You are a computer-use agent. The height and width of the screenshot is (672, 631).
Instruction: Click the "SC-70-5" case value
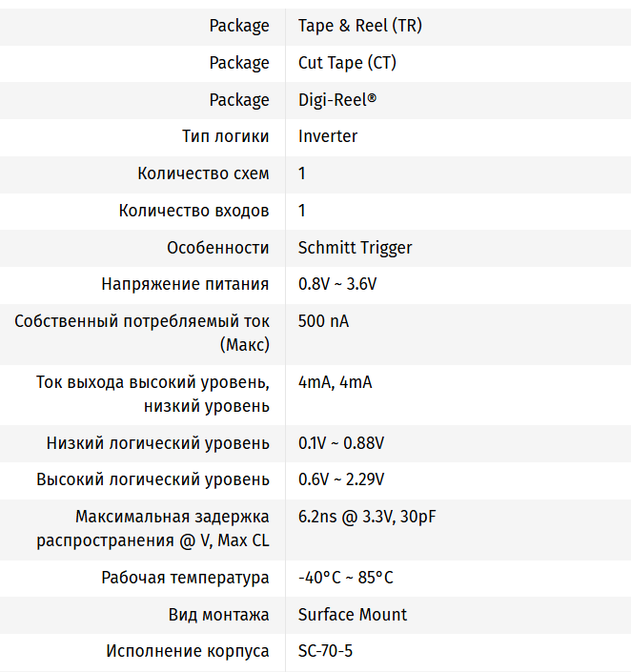(326, 652)
